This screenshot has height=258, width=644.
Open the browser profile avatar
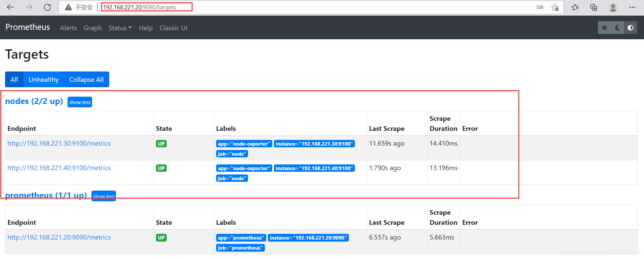click(x=613, y=7)
